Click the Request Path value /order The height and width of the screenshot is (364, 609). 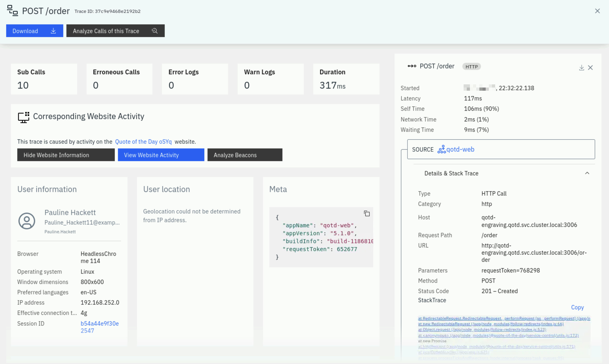489,235
